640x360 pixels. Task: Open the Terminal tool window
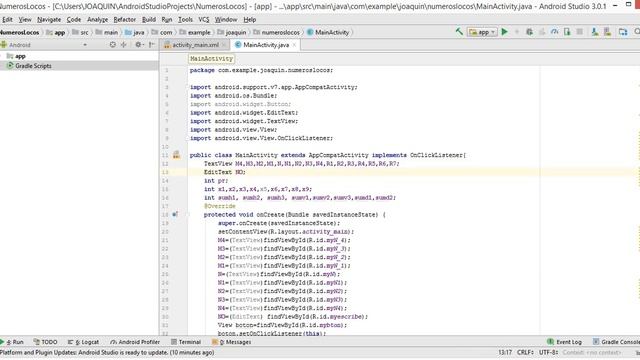(x=186, y=342)
